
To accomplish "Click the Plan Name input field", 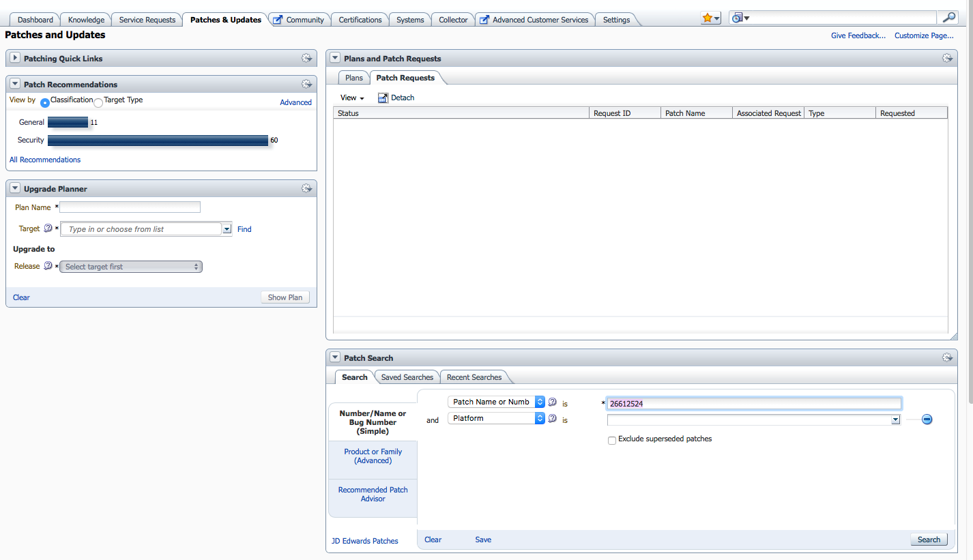I will 130,207.
